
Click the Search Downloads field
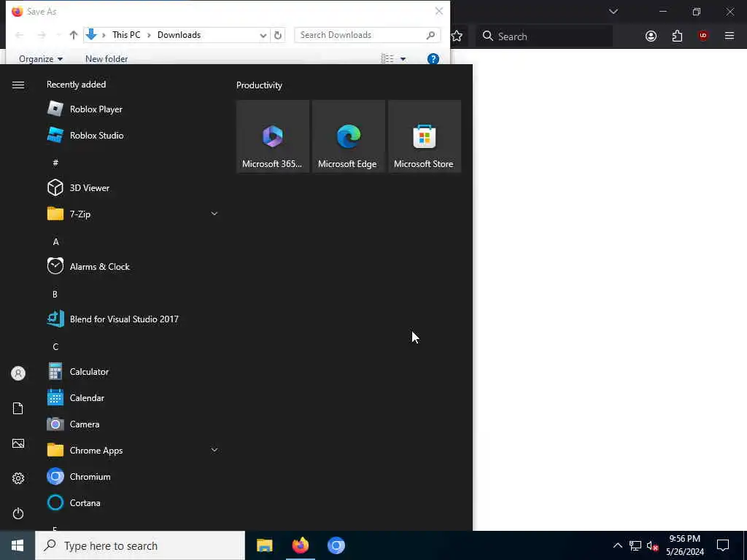(368, 35)
